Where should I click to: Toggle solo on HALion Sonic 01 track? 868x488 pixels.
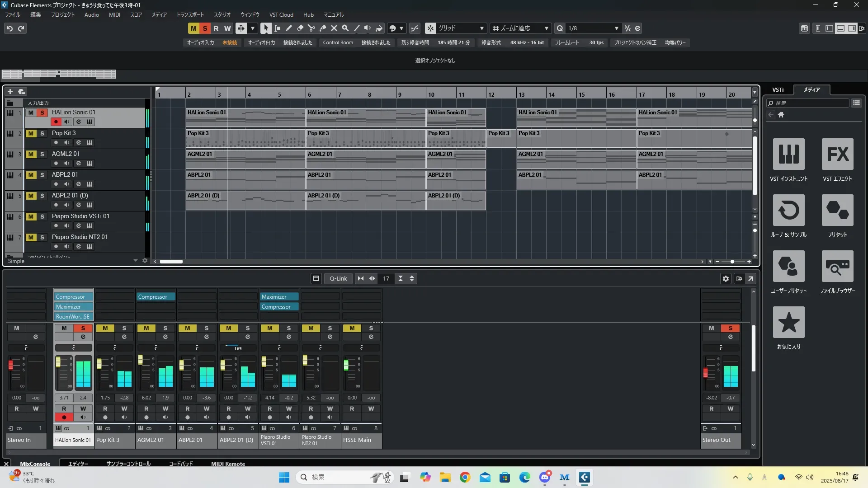tap(42, 113)
